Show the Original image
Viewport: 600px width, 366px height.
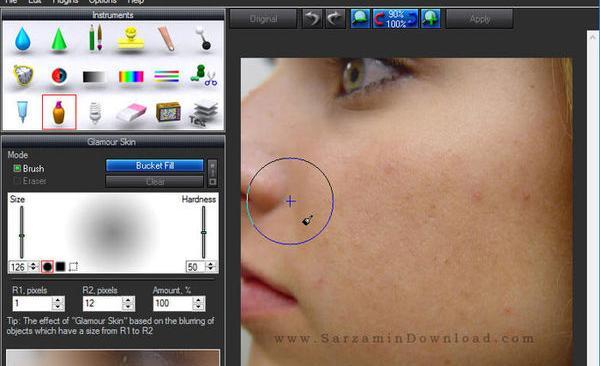click(263, 19)
